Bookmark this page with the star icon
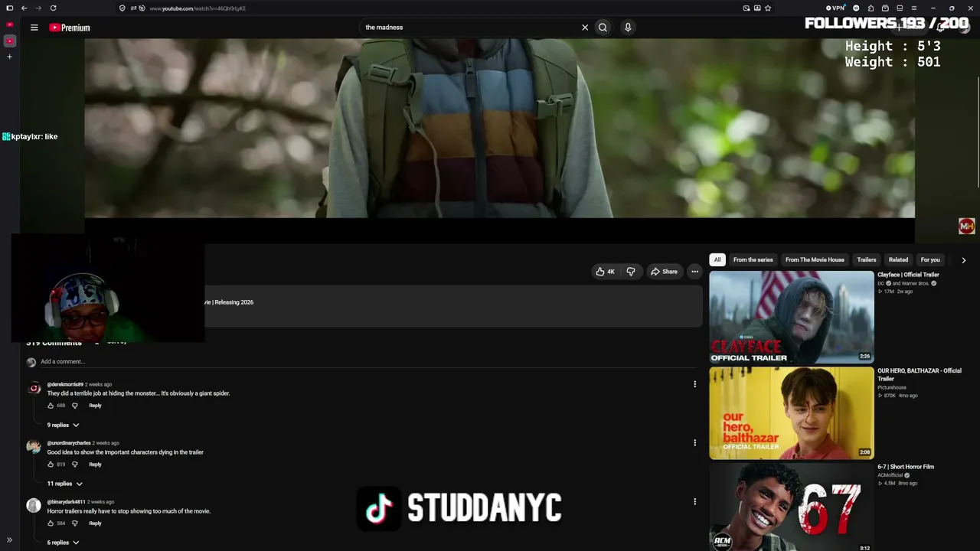The image size is (980, 551). 768,8
